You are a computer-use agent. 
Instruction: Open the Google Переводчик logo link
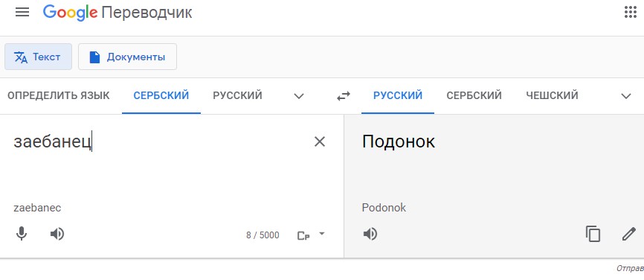[117, 13]
